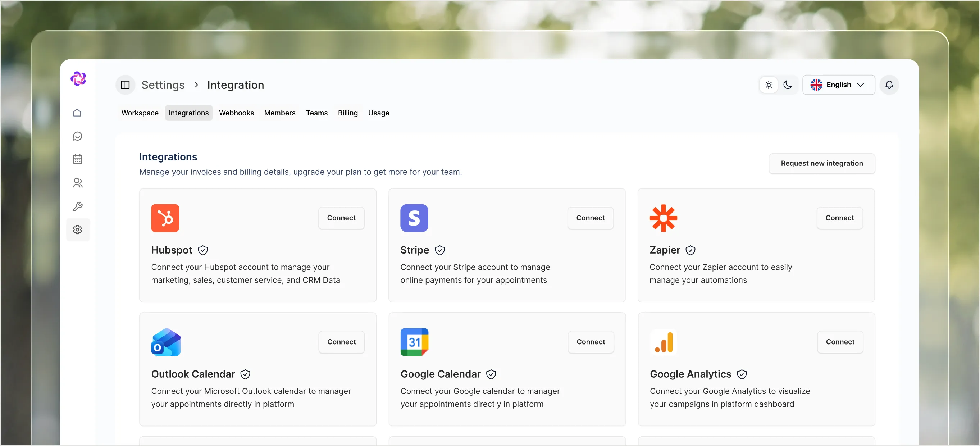Click the Google Analytics card description text
This screenshot has width=980, height=446.
730,398
